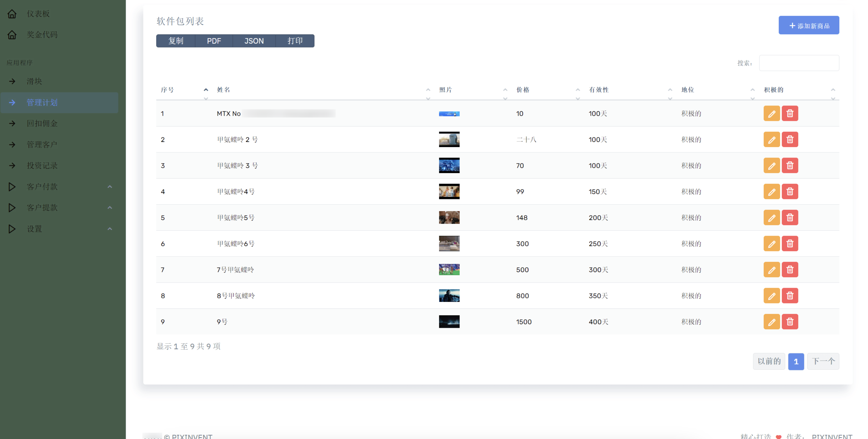
Task: Go to 投资记录 menu item
Action: pyautogui.click(x=42, y=165)
